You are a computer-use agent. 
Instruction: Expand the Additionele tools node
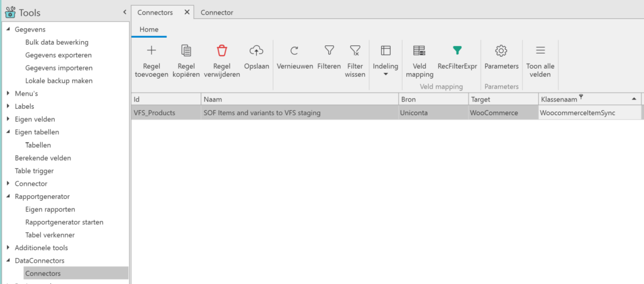(x=8, y=248)
